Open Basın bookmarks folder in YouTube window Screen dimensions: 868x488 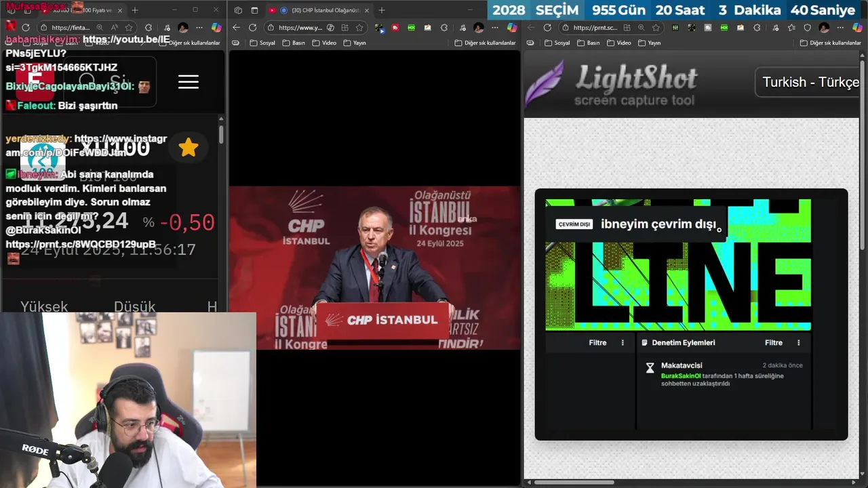tap(294, 43)
